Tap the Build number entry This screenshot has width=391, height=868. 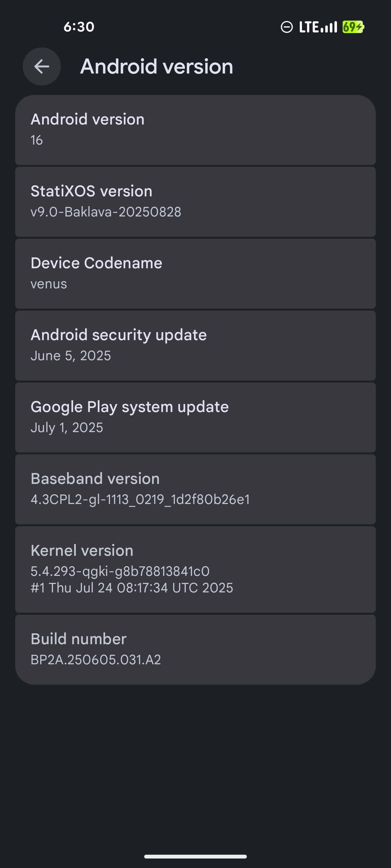click(195, 650)
